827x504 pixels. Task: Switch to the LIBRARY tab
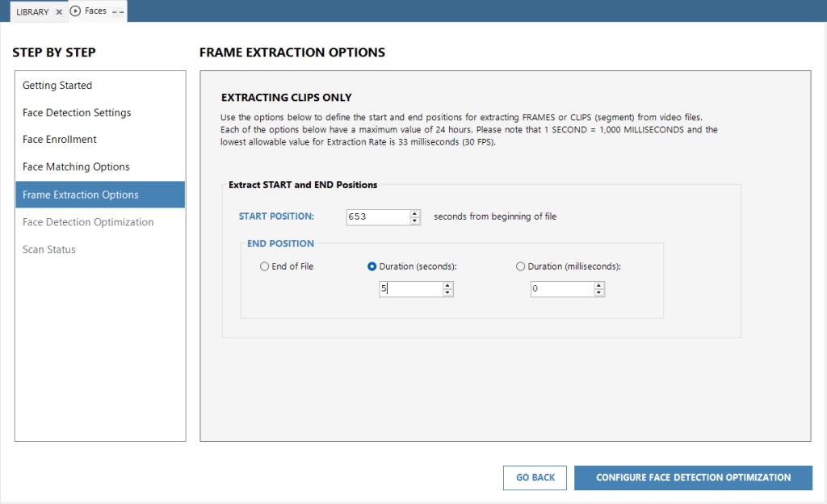32,12
